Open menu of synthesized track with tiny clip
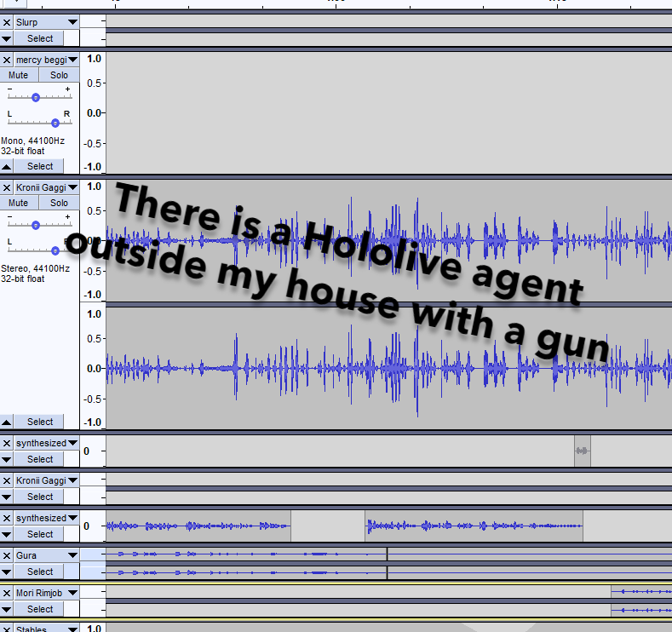Viewport: 672px width, 632px height. click(x=47, y=443)
